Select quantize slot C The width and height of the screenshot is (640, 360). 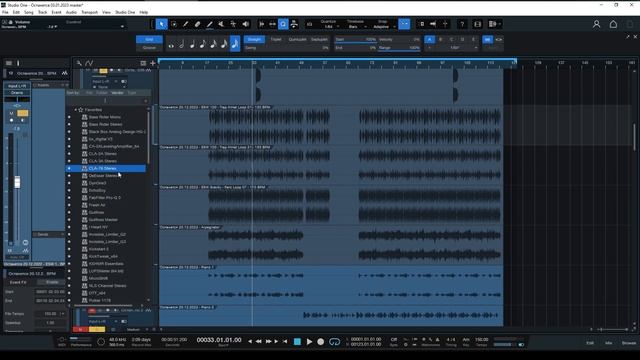tap(451, 40)
